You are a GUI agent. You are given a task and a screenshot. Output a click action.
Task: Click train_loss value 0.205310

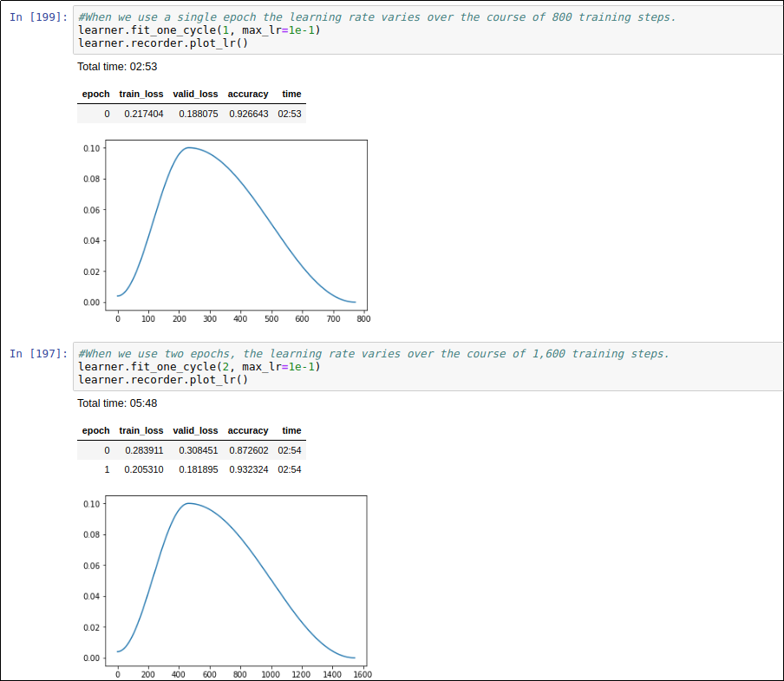point(143,469)
